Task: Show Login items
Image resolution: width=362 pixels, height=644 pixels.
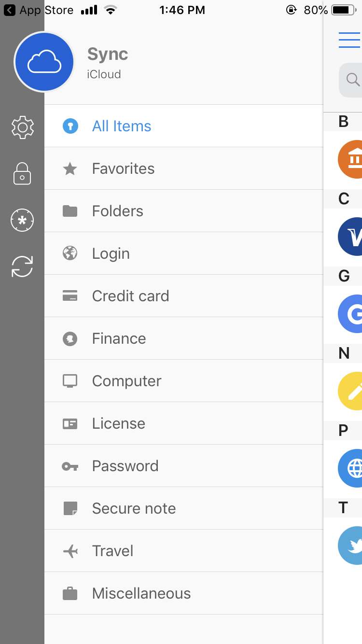Action: [111, 253]
